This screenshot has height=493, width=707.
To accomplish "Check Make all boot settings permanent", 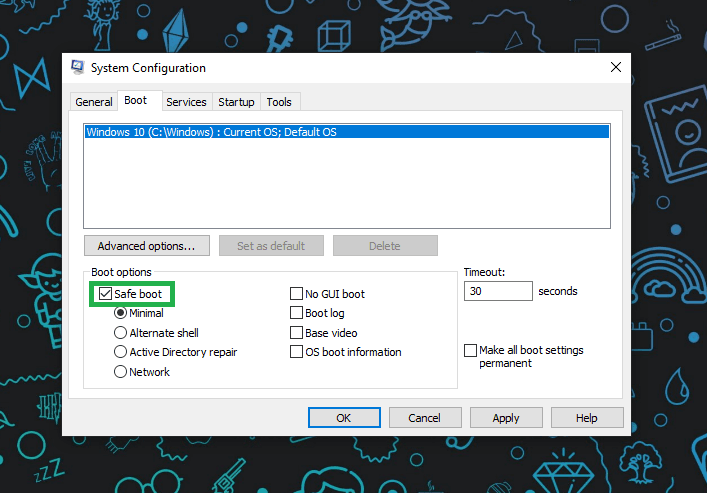I will coord(470,350).
